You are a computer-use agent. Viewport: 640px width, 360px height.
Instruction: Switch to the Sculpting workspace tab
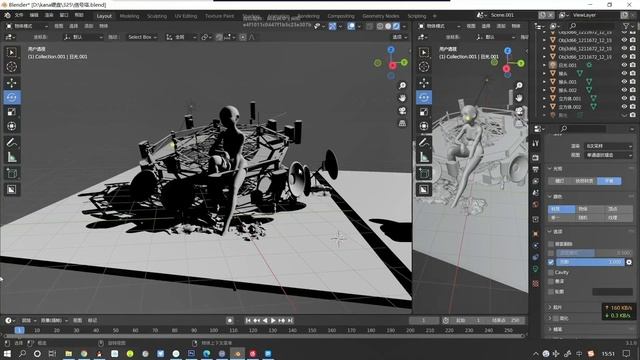click(x=157, y=16)
